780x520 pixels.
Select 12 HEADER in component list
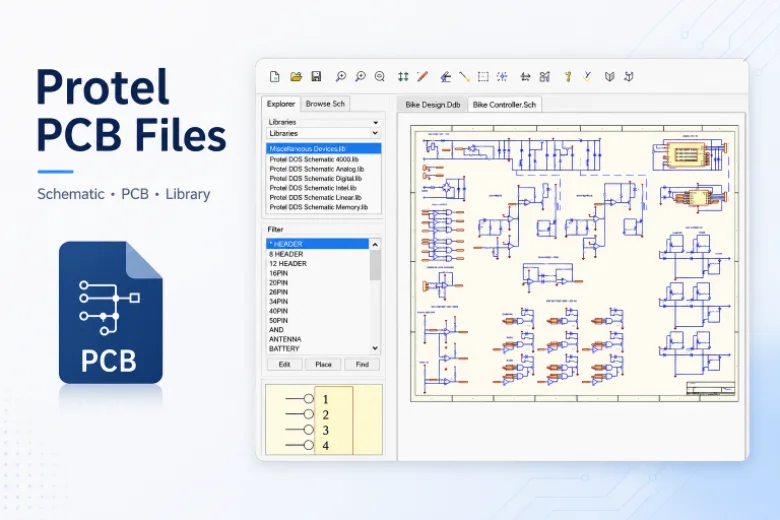click(318, 264)
